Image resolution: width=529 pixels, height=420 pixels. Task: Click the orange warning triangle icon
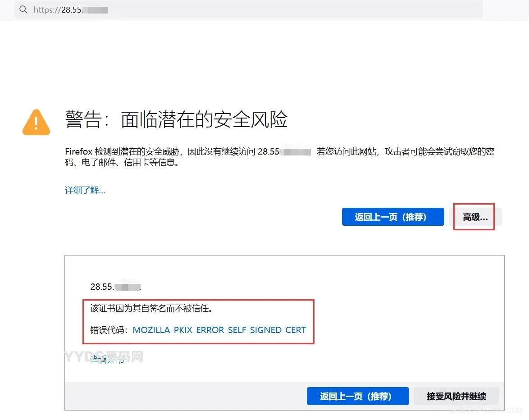click(36, 122)
